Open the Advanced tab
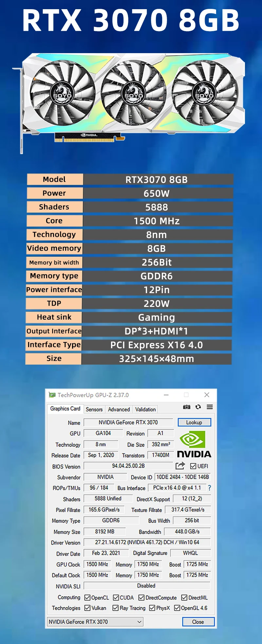This screenshot has height=644, width=262. tap(119, 409)
